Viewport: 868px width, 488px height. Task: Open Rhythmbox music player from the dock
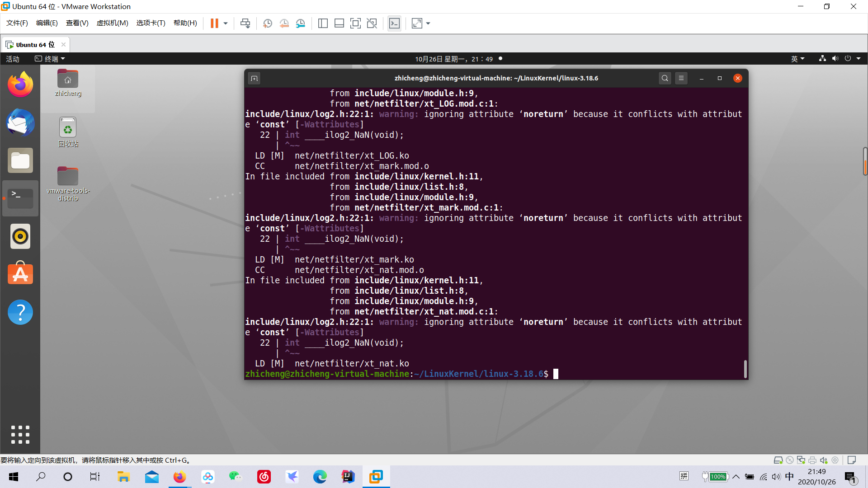[x=20, y=236]
